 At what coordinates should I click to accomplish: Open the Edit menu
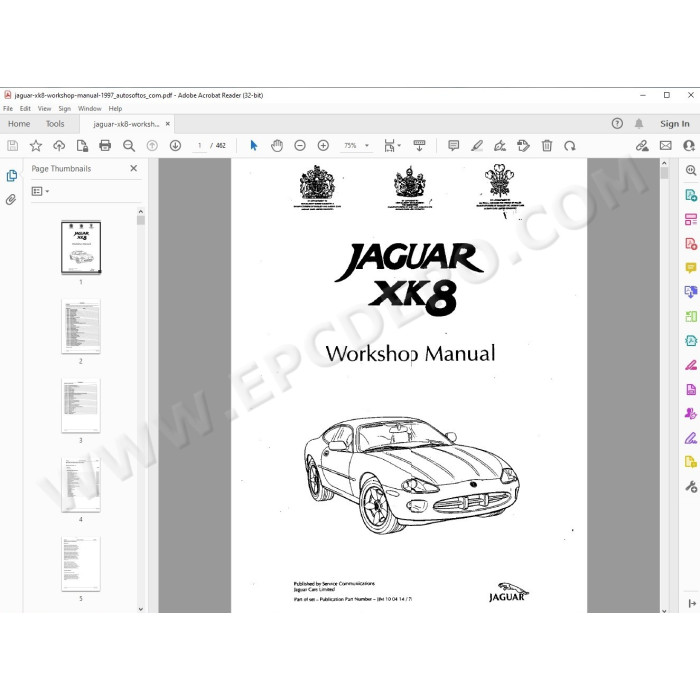[x=25, y=108]
